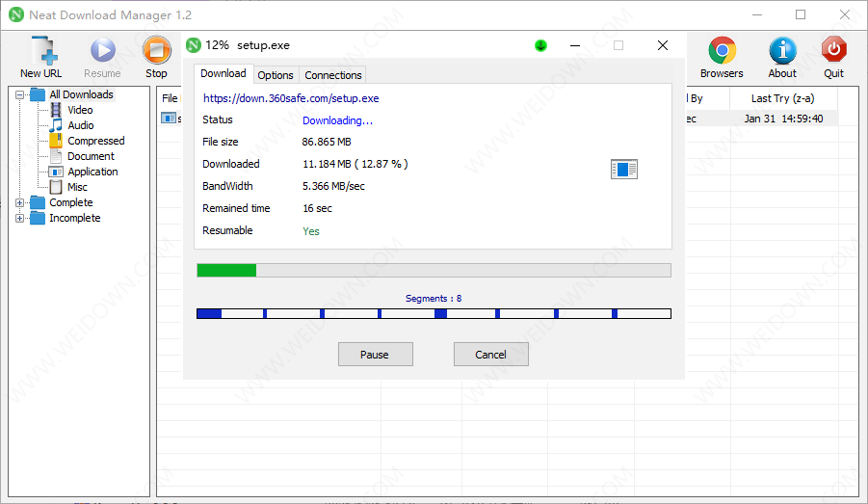868x504 pixels.
Task: Click the green download arrow indicator
Action: click(540, 45)
